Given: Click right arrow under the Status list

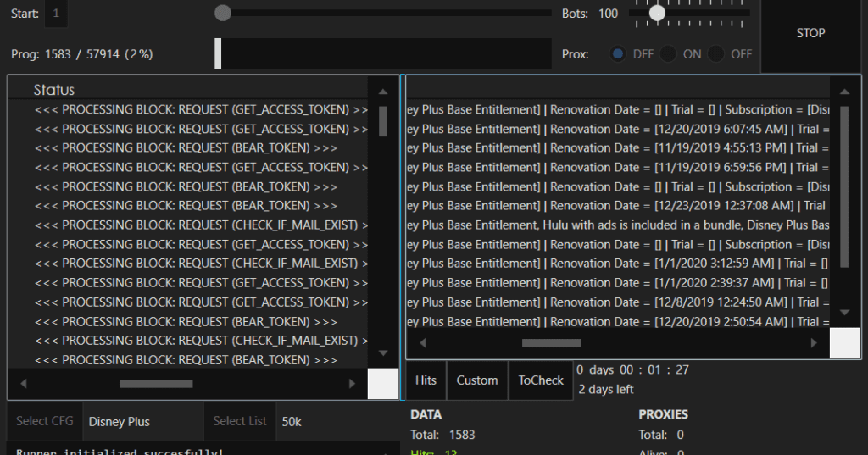Looking at the screenshot, I should 352,384.
